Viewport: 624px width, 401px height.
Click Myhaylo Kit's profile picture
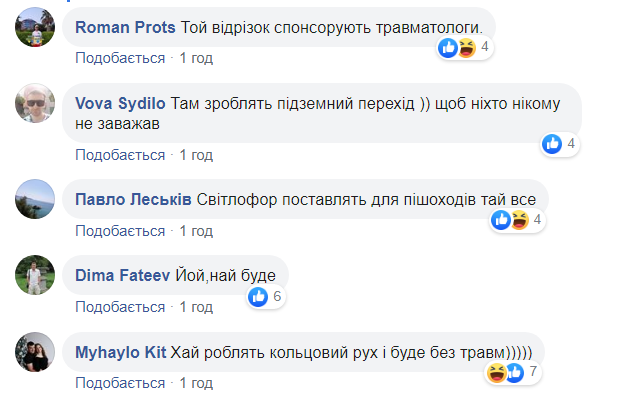coord(37,353)
